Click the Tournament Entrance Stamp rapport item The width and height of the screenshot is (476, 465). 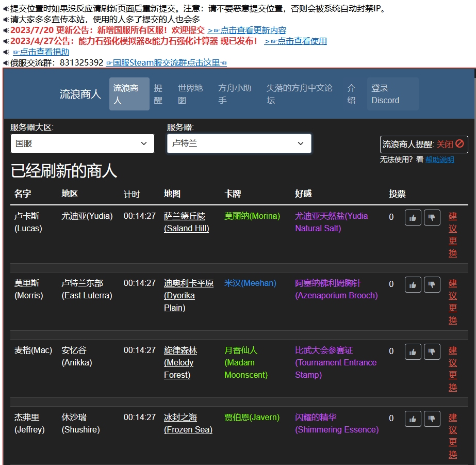tap(336, 362)
